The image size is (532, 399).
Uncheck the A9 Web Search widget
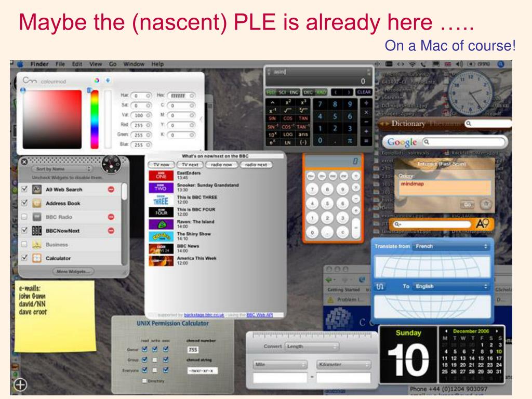click(x=24, y=189)
